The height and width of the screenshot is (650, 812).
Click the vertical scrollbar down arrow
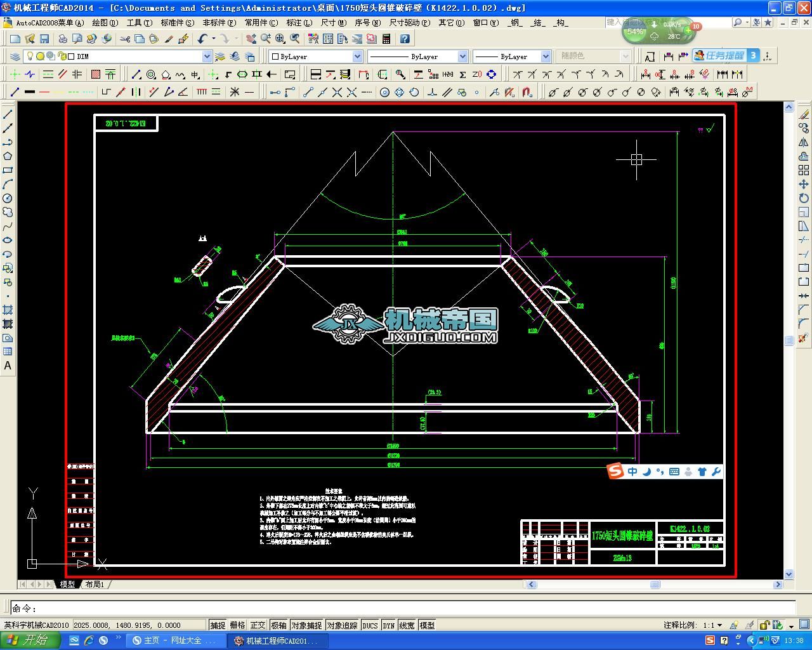[x=789, y=574]
